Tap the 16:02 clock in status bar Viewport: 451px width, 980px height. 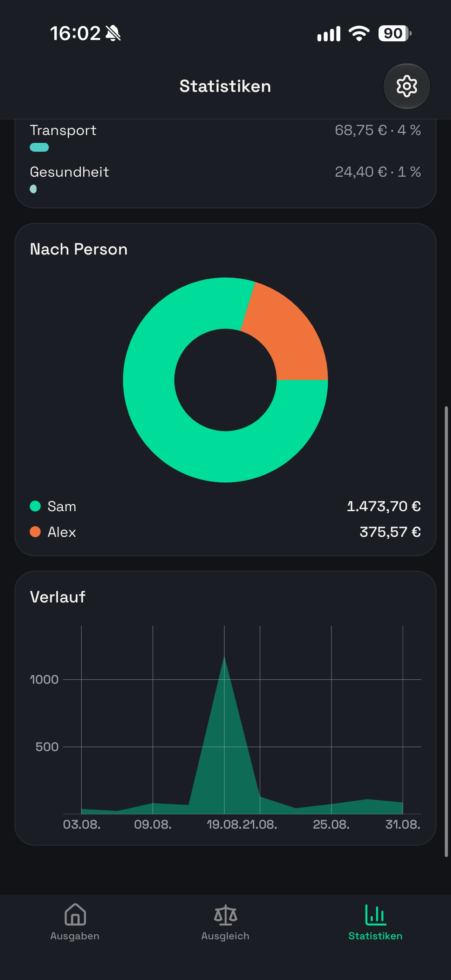75,34
